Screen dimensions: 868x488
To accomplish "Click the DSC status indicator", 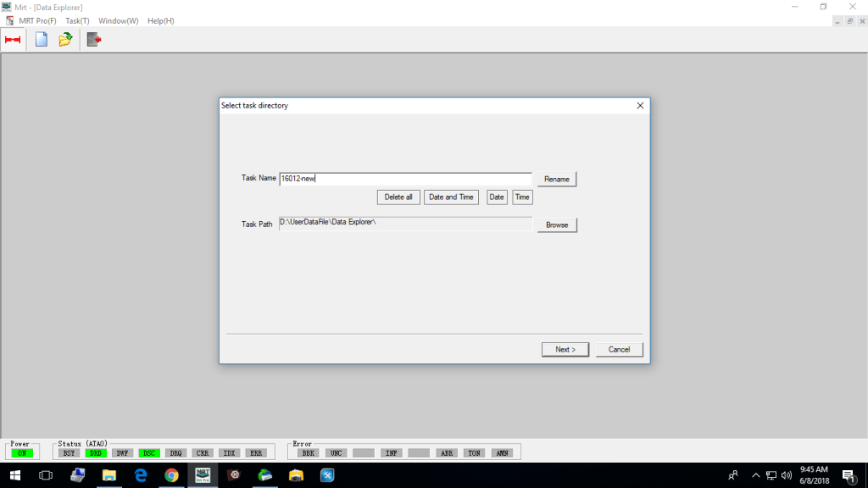I will [x=149, y=453].
